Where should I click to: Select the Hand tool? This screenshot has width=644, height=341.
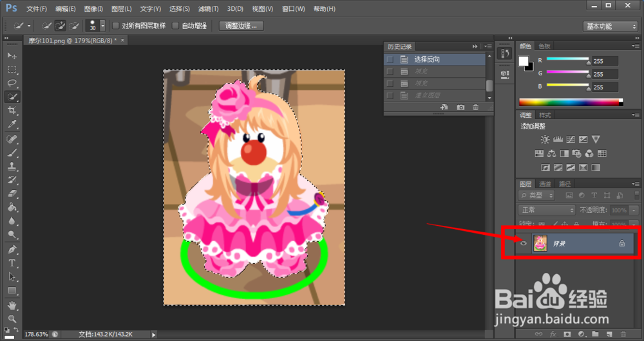coord(12,306)
